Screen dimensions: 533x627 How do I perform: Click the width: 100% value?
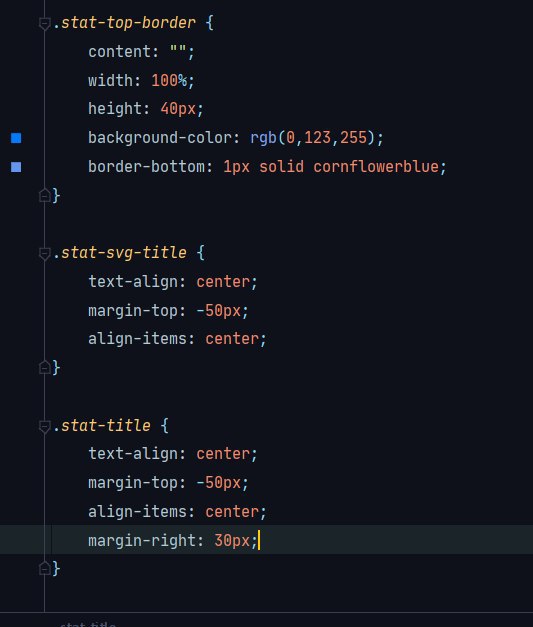pyautogui.click(x=169, y=81)
